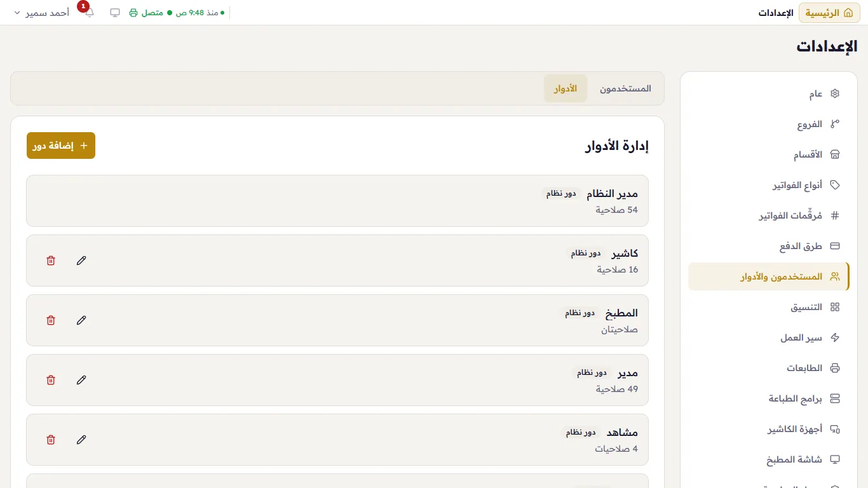Screen dimensions: 868x488
Task: Edit the مشاهد role with pencil icon
Action: [x=81, y=440]
